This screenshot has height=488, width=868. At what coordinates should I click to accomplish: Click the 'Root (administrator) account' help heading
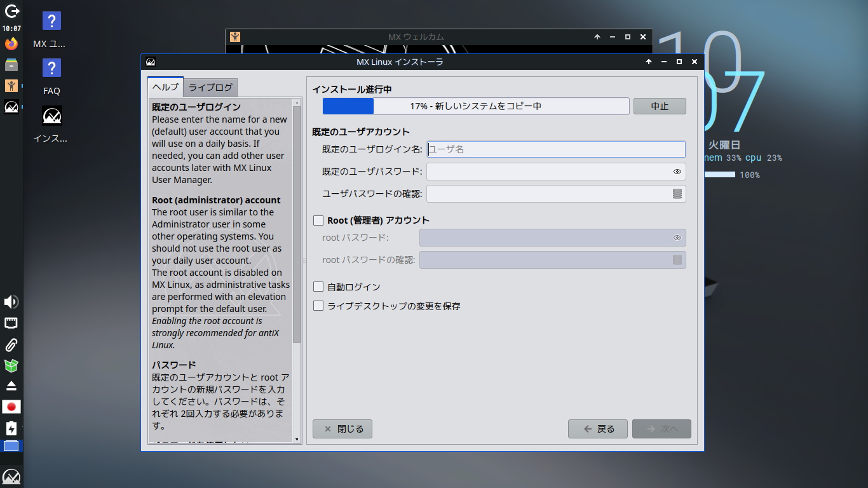(x=216, y=200)
